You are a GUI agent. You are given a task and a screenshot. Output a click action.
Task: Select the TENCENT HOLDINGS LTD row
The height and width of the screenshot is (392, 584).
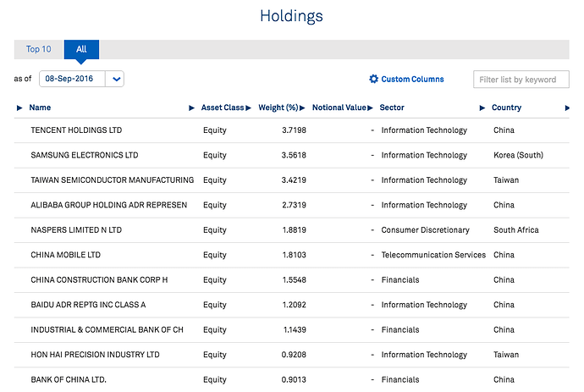pos(76,130)
